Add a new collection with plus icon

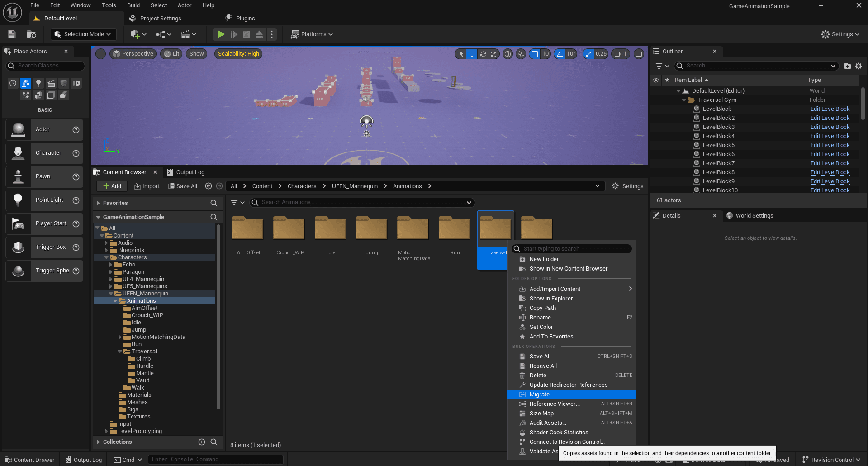coord(202,442)
